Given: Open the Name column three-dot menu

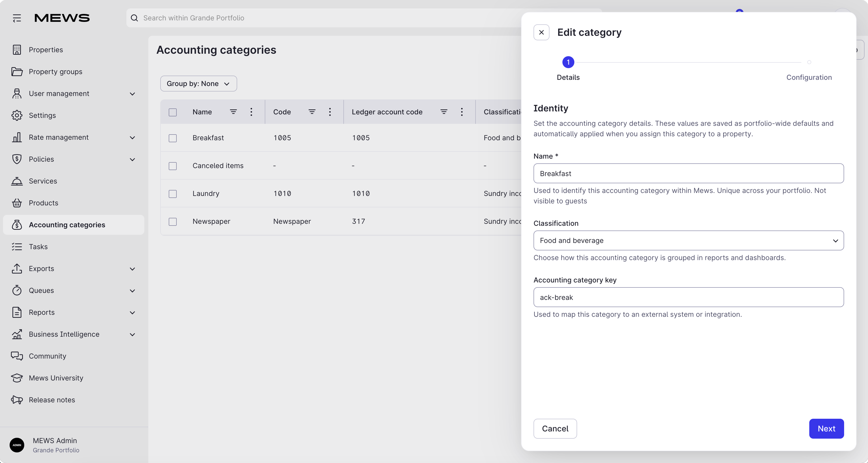Looking at the screenshot, I should [x=251, y=112].
